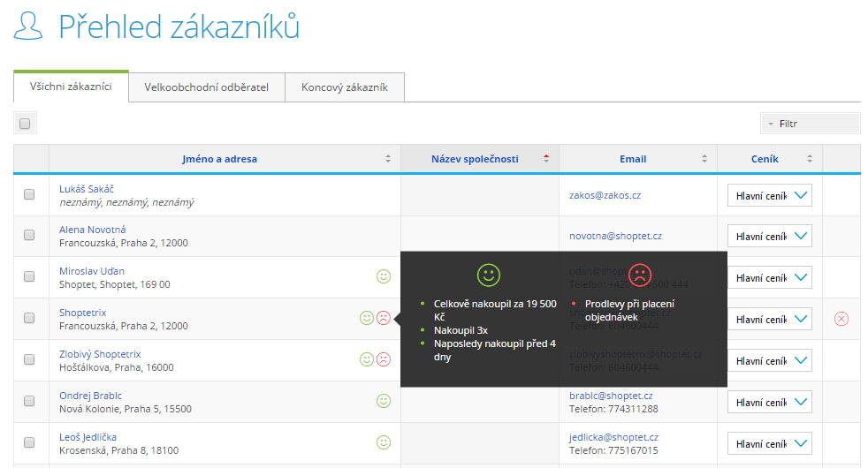Open Ceník dropdown for Leoš Jedlička
Screen dimensions: 868x468
[x=770, y=443]
